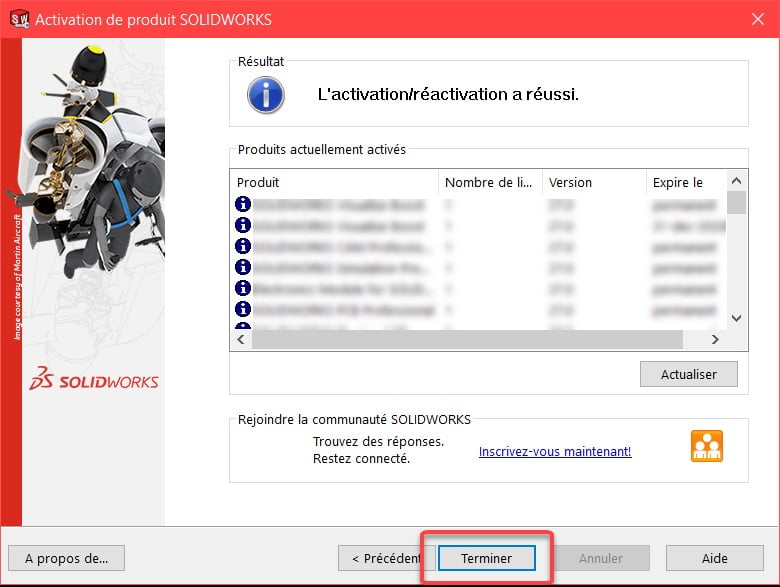This screenshot has width=780, height=587.
Task: Sort by the Nombre de li... column header
Action: pyautogui.click(x=490, y=183)
